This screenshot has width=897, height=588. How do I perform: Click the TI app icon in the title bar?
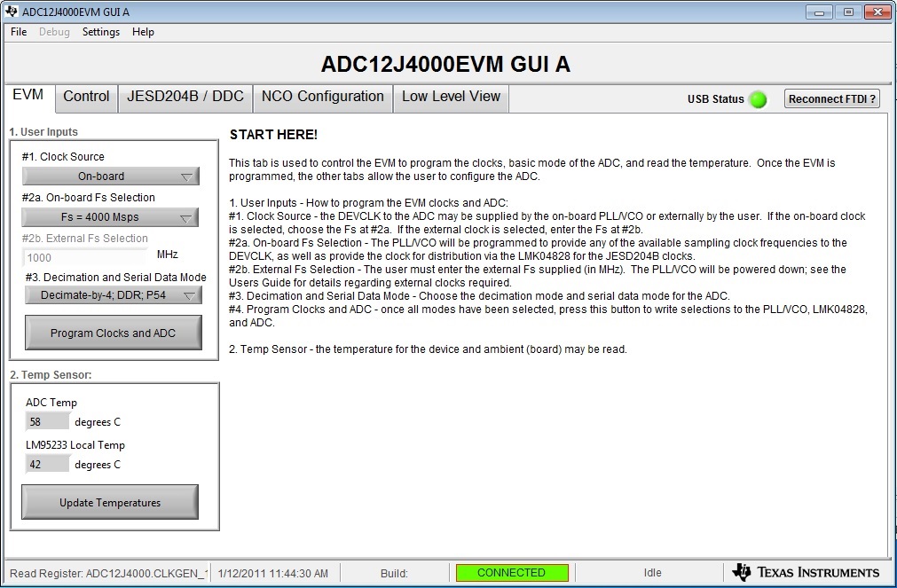[x=11, y=11]
